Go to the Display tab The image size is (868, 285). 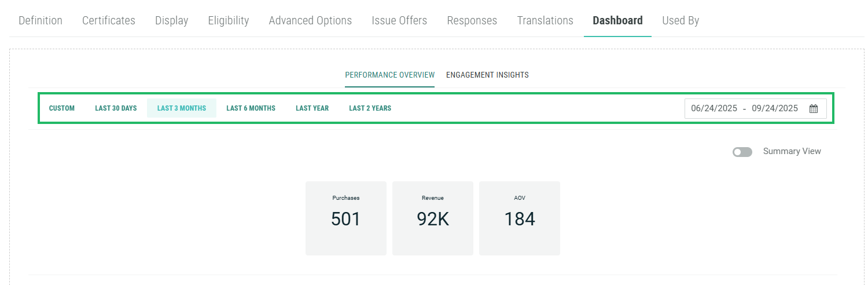point(171,21)
